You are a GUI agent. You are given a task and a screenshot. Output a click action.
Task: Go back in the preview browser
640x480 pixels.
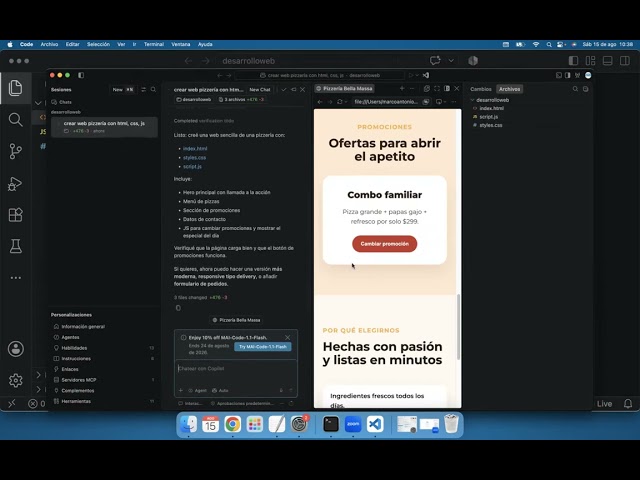pos(320,102)
